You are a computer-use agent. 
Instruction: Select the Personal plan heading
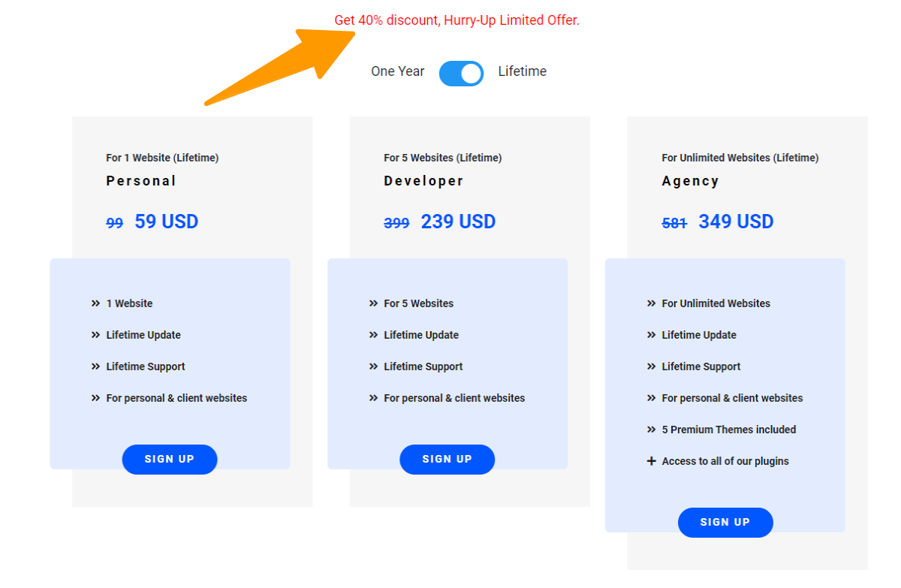pos(141,181)
